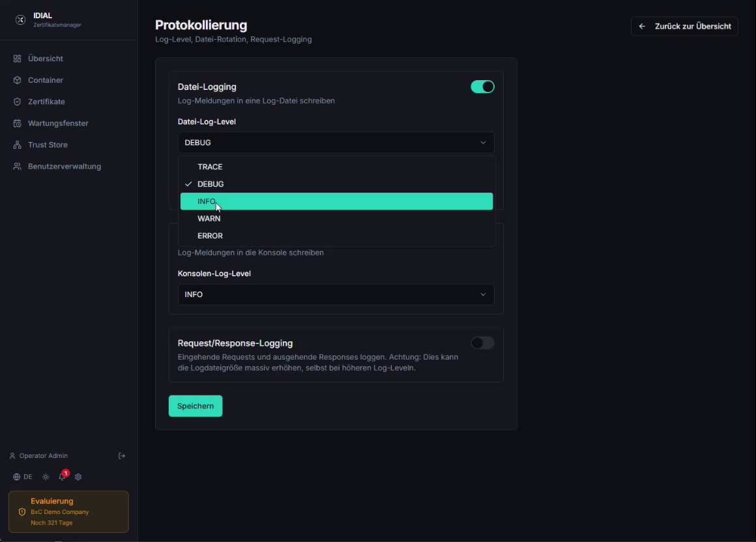The height and width of the screenshot is (542, 756).
Task: Select DEBUG from the log level list
Action: [x=336, y=184]
